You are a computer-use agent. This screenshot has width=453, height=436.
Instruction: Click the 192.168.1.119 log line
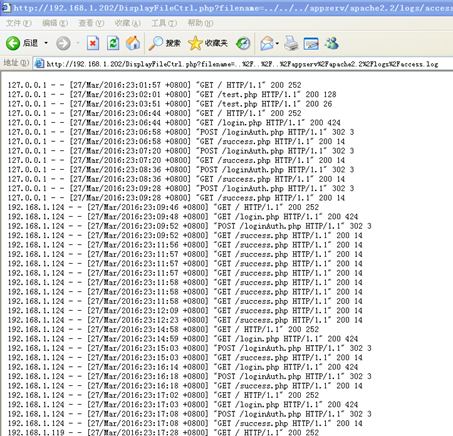pos(163,432)
